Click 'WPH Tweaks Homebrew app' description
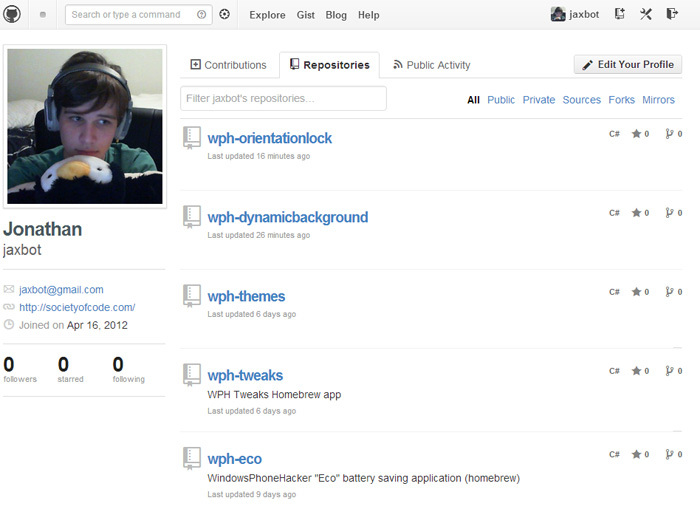 click(274, 395)
